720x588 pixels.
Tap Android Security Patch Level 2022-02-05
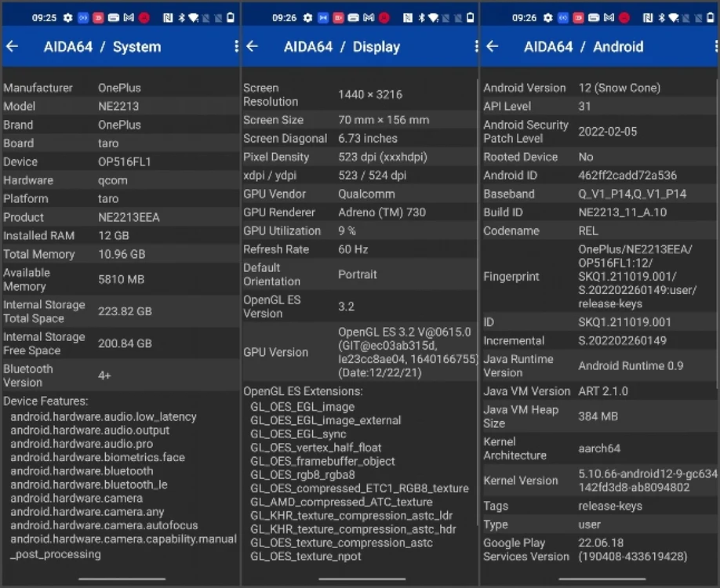[608, 132]
